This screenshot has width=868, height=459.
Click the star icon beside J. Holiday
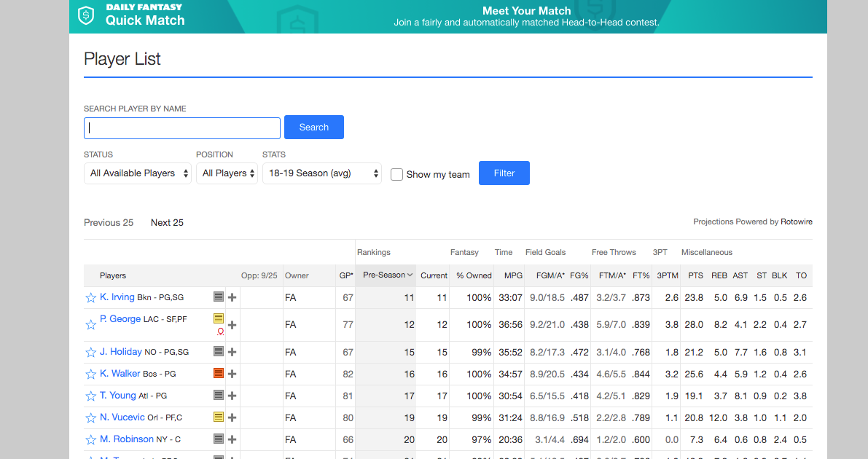[x=91, y=353]
